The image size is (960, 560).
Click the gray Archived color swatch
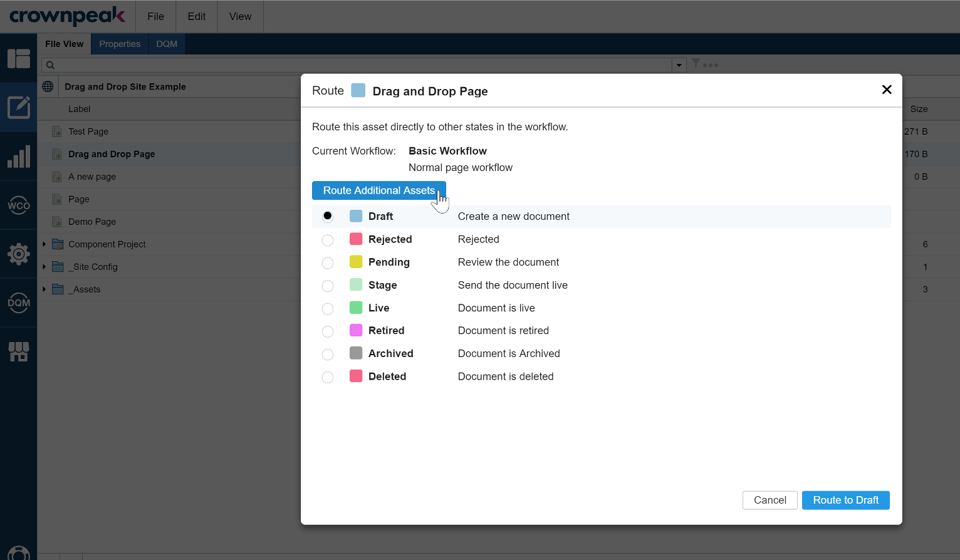pyautogui.click(x=356, y=353)
